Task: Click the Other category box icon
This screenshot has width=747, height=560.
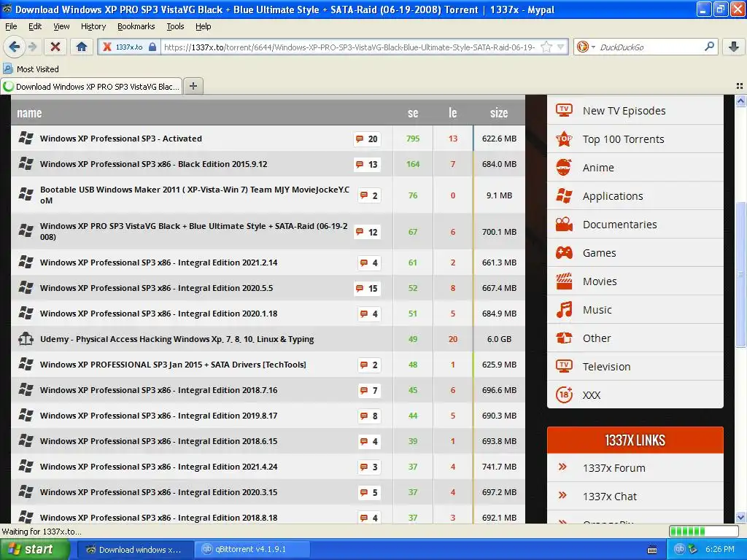Action: point(564,338)
